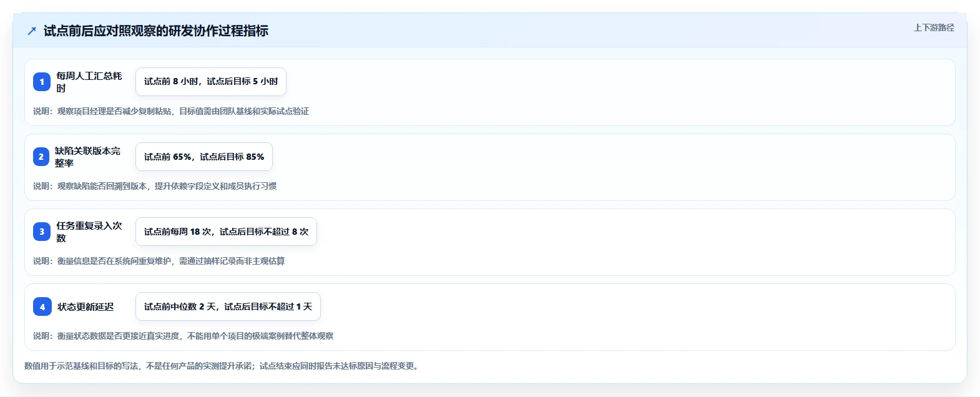Click the 试点前中位数 2 天 value chip
The height and width of the screenshot is (397, 980).
tap(228, 306)
